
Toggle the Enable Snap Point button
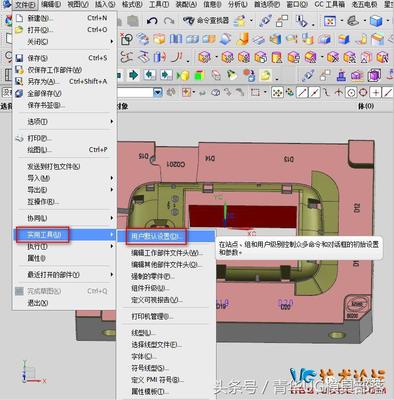pos(277,92)
